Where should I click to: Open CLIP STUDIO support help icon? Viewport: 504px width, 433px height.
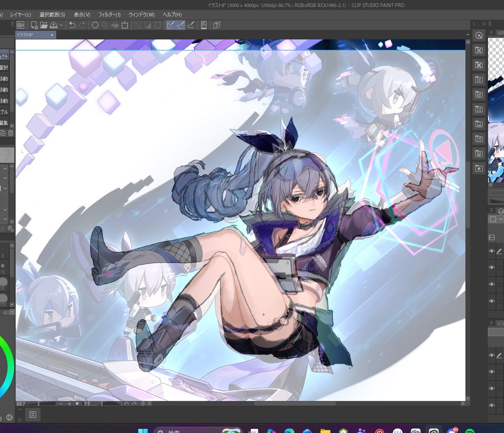pyautogui.click(x=217, y=25)
